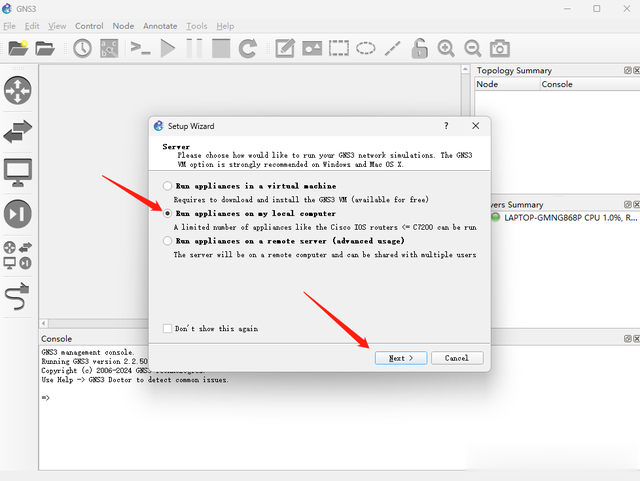This screenshot has width=640, height=481.
Task: Reload all nodes icon
Action: (x=248, y=48)
